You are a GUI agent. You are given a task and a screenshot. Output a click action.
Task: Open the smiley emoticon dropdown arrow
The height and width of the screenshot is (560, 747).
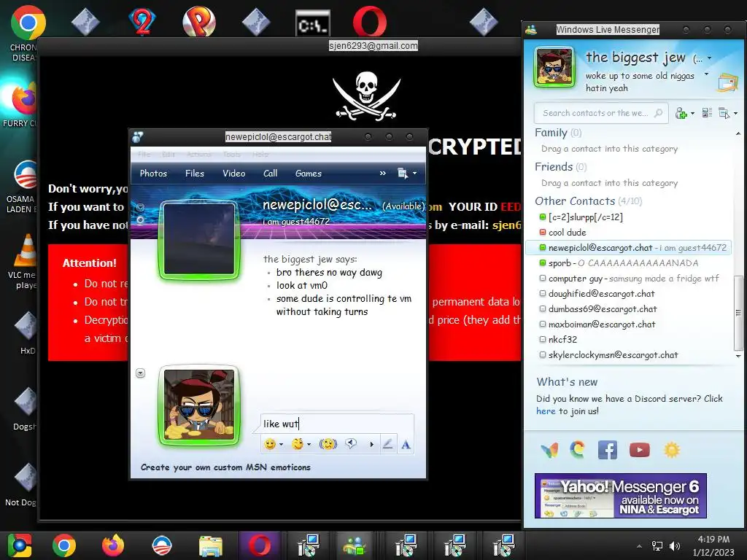point(281,445)
